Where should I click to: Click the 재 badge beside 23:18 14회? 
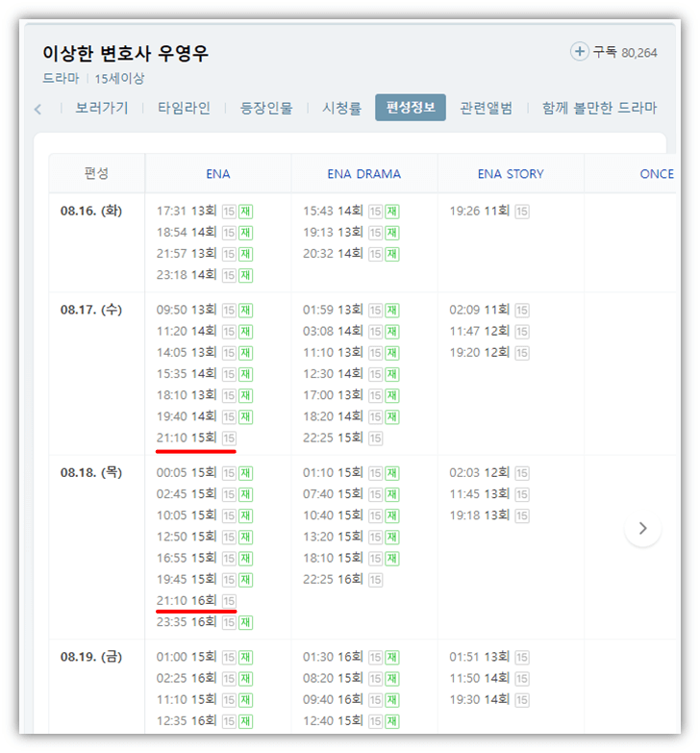246,275
